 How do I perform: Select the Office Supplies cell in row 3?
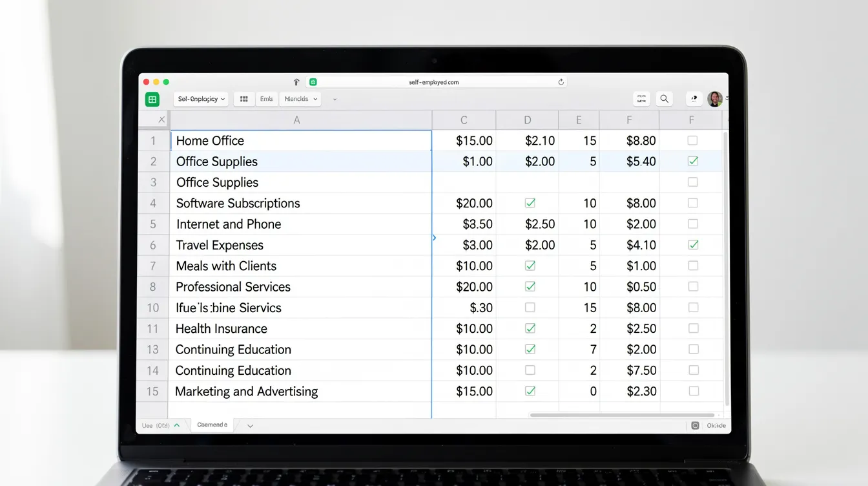click(x=301, y=182)
